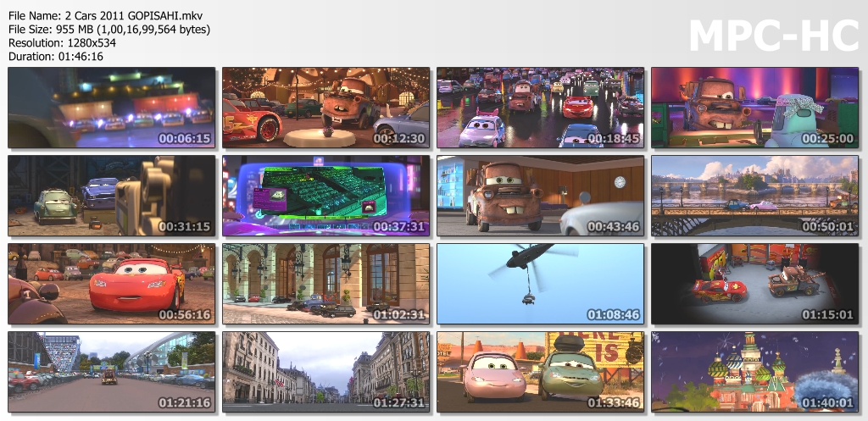Select the thumbnail stamped 01:33:46

540,372
